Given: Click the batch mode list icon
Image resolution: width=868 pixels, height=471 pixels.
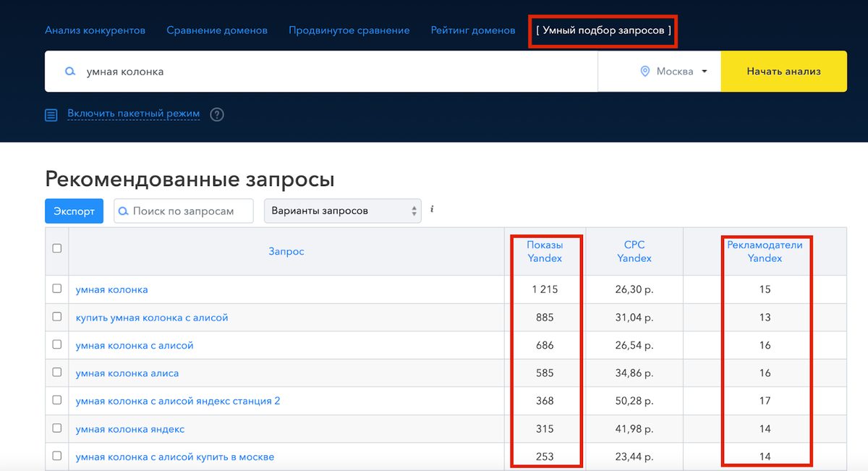Looking at the screenshot, I should point(51,115).
